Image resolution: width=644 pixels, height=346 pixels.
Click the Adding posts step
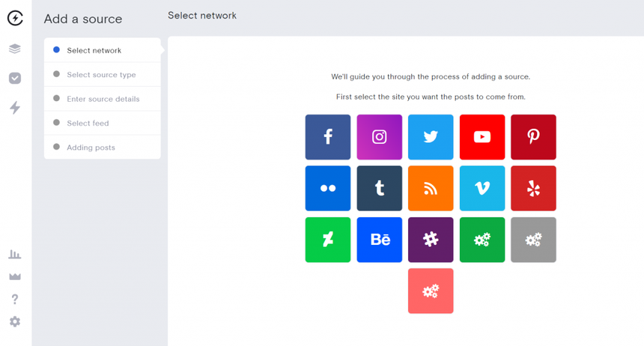click(91, 148)
